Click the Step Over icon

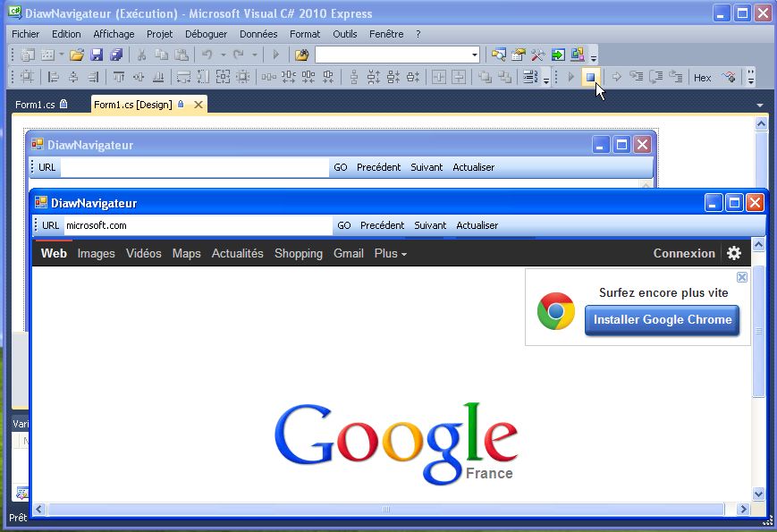656,77
